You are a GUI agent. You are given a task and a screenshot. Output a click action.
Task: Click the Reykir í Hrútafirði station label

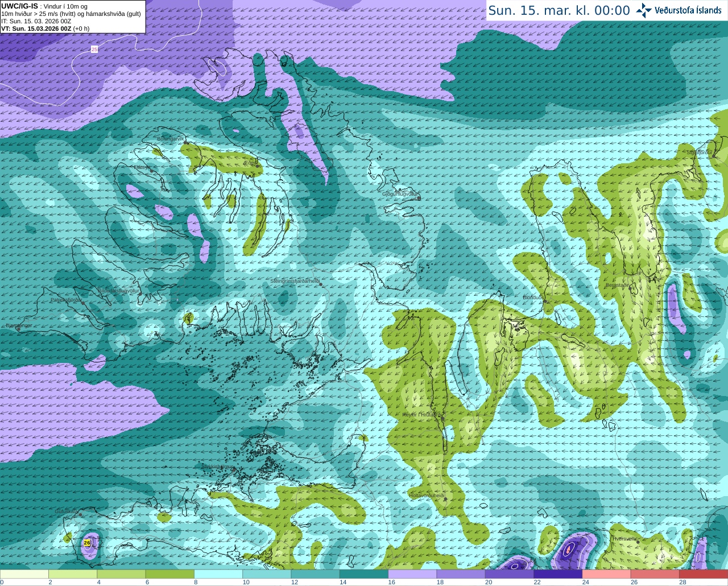(x=421, y=415)
